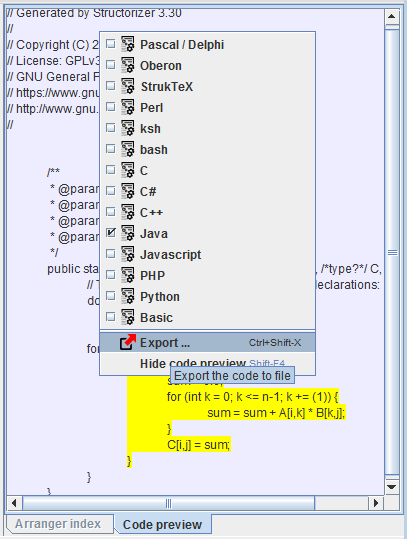This screenshot has height=539, width=407.
Task: Tick the StrukTeX checkbox
Action: pyautogui.click(x=111, y=86)
